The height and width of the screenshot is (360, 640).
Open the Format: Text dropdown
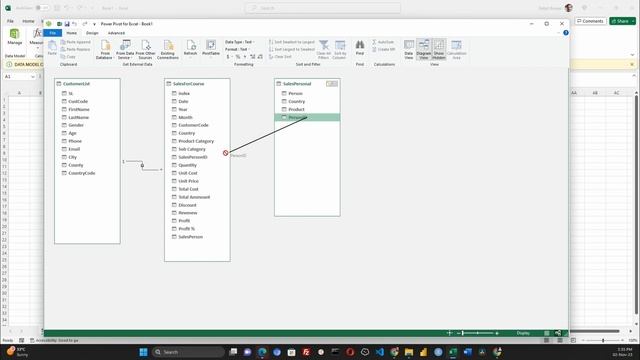[237, 49]
